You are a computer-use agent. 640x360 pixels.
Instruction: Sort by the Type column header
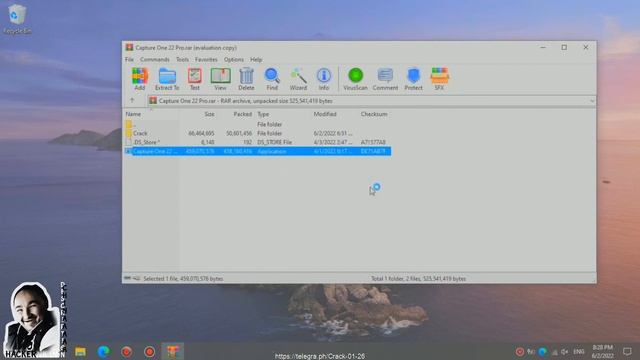pos(263,114)
